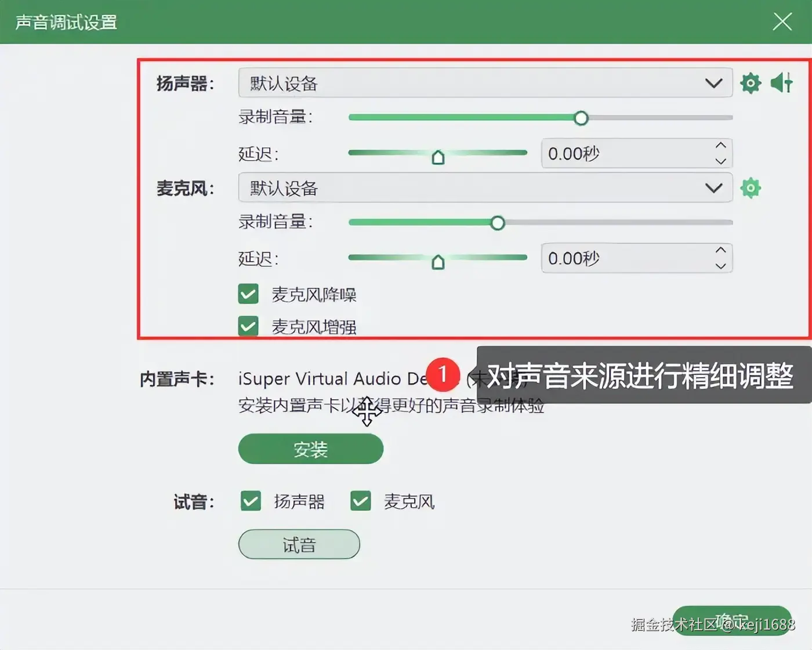Screen dimensions: 812x650
Task: Toggle the 麦克风增强 checkbox
Action: (248, 326)
